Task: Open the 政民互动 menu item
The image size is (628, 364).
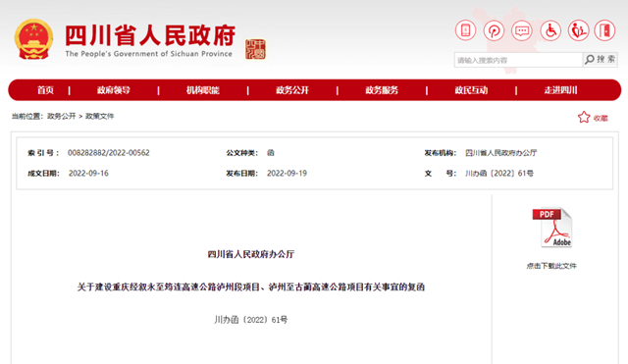Action: [471, 90]
